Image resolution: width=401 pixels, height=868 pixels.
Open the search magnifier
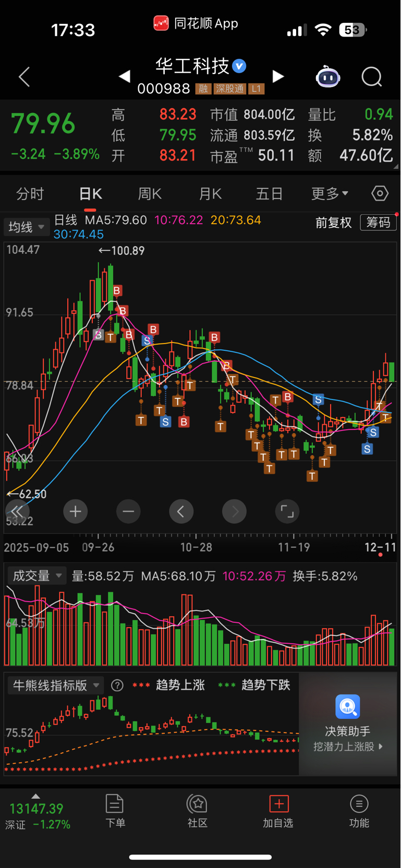[x=372, y=77]
